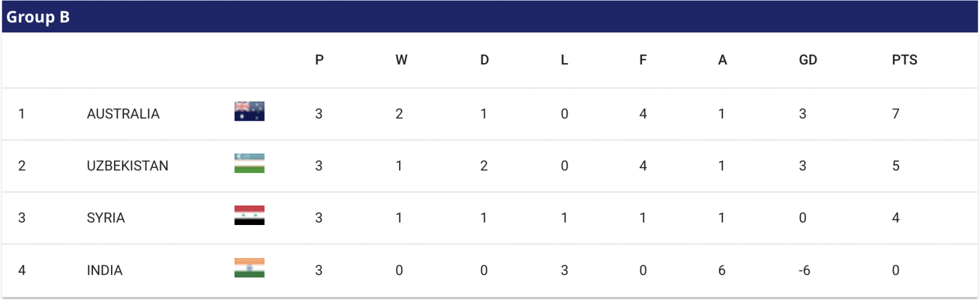Click the F column header

click(x=643, y=60)
